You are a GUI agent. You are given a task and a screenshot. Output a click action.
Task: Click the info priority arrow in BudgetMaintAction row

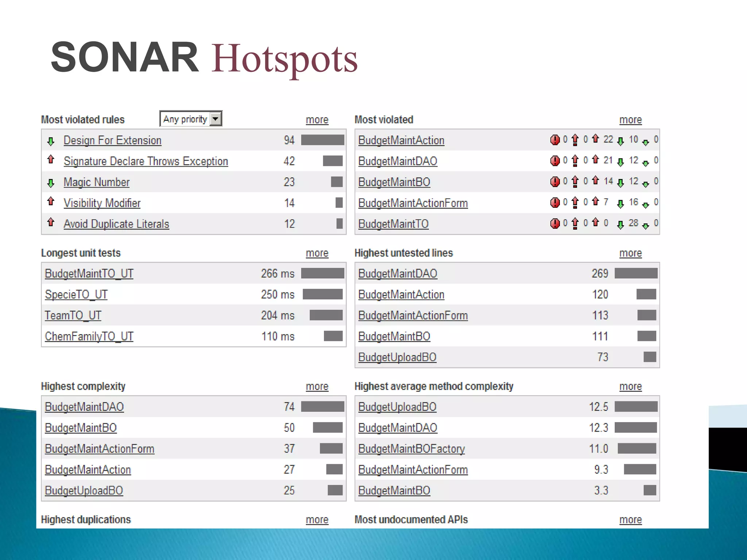pyautogui.click(x=646, y=143)
